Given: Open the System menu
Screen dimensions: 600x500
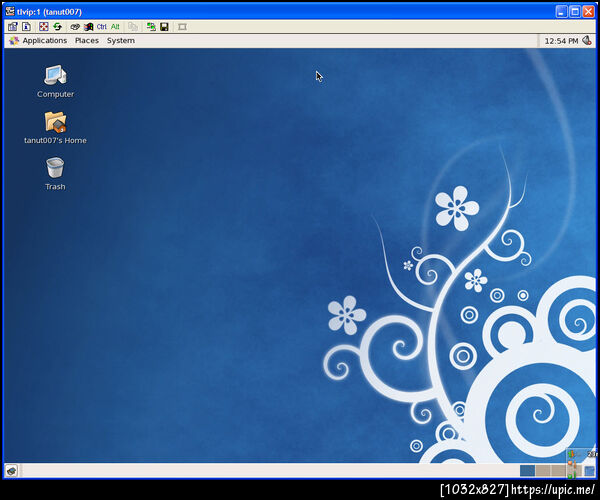Looking at the screenshot, I should (x=121, y=41).
